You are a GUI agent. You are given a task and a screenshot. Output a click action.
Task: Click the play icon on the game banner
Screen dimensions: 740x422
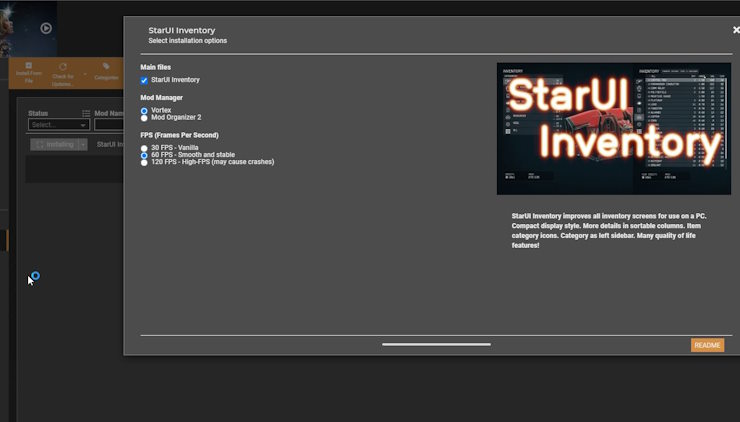[46, 28]
